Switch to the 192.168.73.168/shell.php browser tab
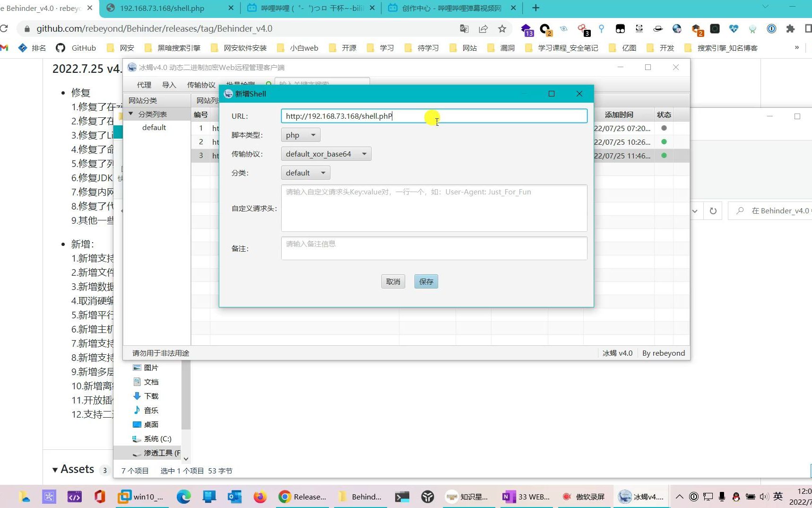The image size is (812, 508). pos(170,8)
